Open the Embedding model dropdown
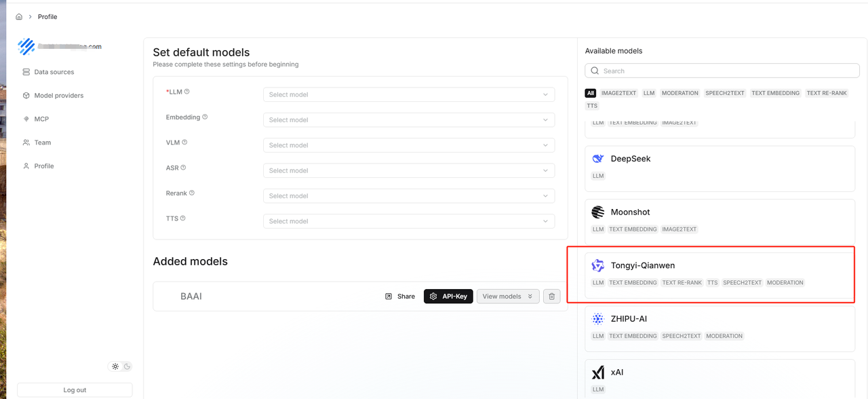Image resolution: width=868 pixels, height=399 pixels. tap(409, 120)
